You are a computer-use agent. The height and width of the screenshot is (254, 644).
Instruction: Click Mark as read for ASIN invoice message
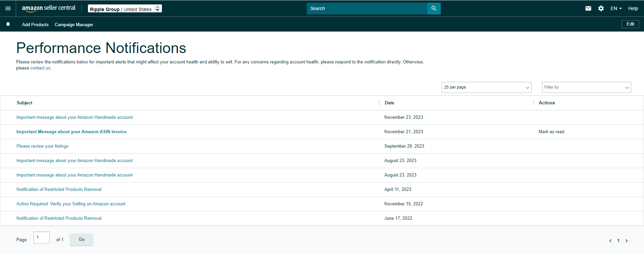(551, 132)
